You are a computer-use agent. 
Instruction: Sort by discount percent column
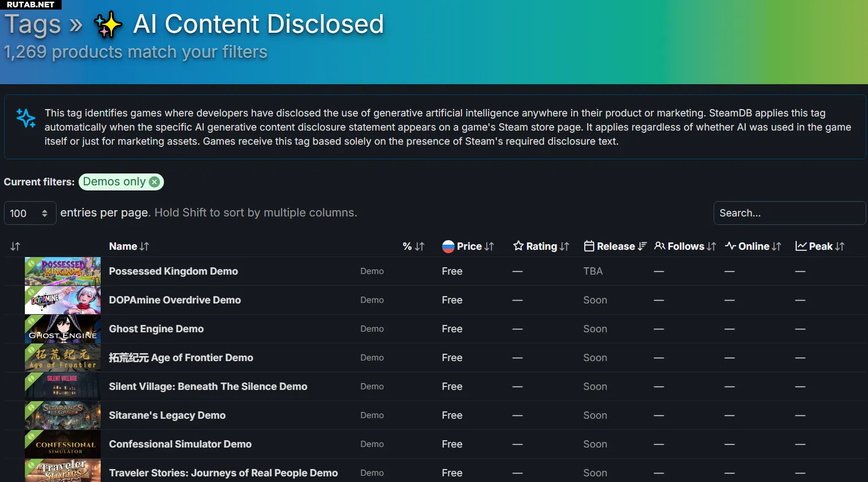tap(413, 246)
